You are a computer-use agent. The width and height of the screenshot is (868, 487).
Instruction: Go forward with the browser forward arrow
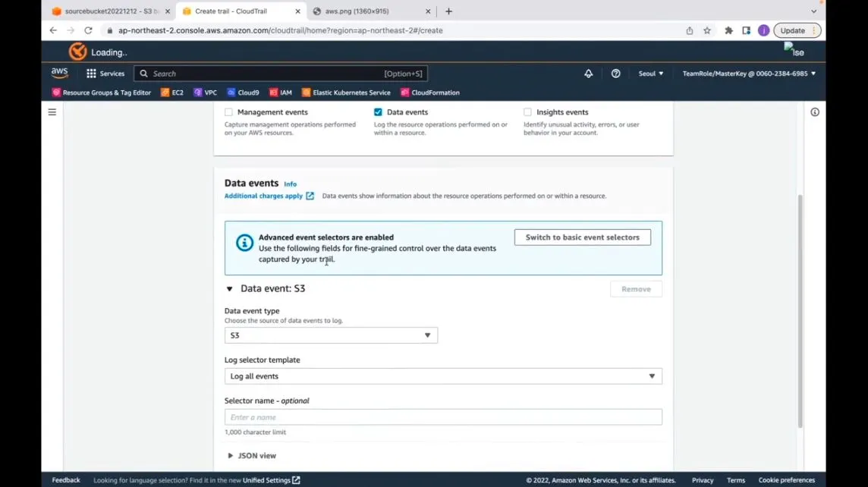pos(71,30)
